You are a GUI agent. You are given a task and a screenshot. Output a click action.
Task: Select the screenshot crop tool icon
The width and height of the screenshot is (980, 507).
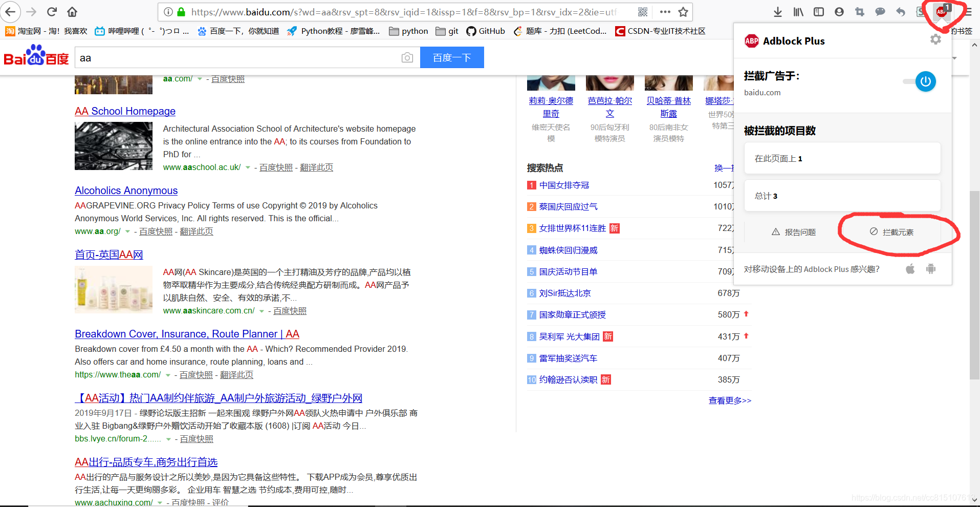point(859,11)
